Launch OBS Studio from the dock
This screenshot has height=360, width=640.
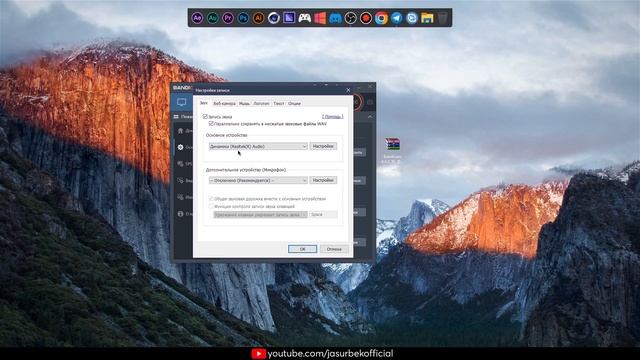coord(351,18)
